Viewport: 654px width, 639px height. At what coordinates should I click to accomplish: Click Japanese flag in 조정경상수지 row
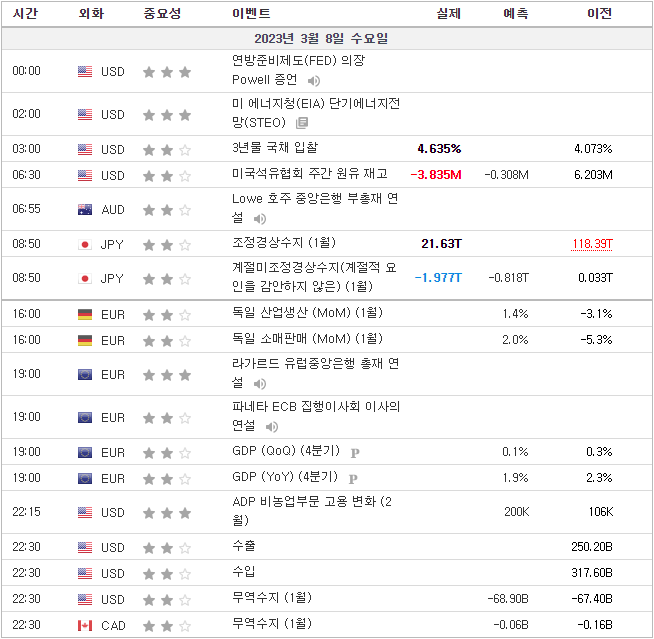pyautogui.click(x=85, y=245)
